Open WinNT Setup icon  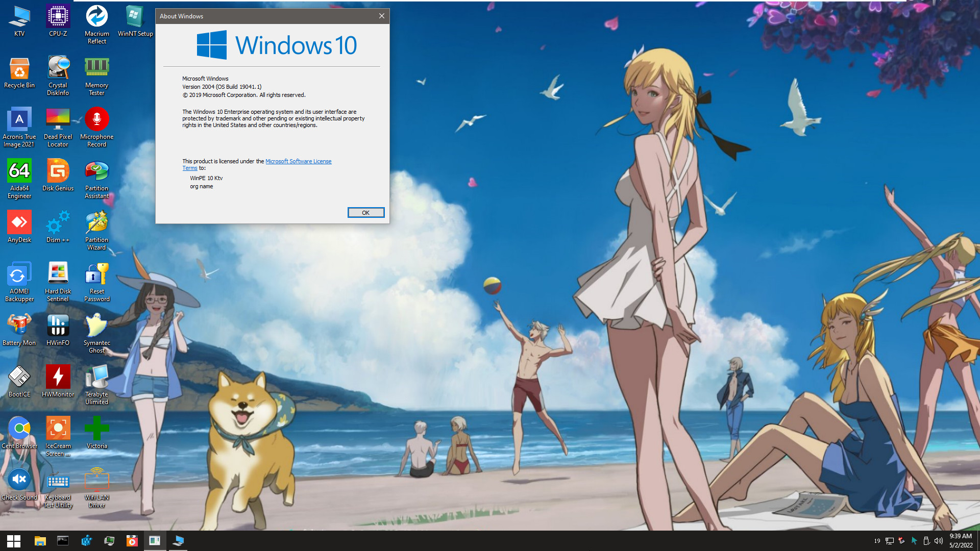(135, 21)
